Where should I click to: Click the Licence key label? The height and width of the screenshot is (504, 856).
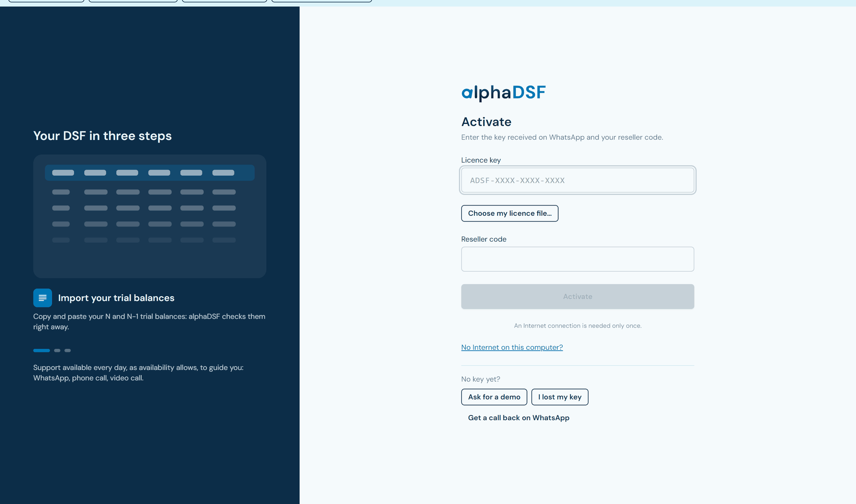click(481, 160)
